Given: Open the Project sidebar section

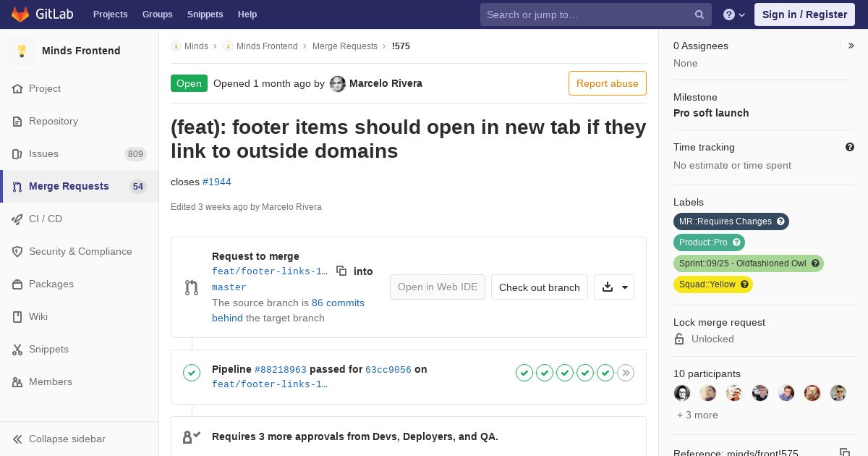Looking at the screenshot, I should coord(80,88).
